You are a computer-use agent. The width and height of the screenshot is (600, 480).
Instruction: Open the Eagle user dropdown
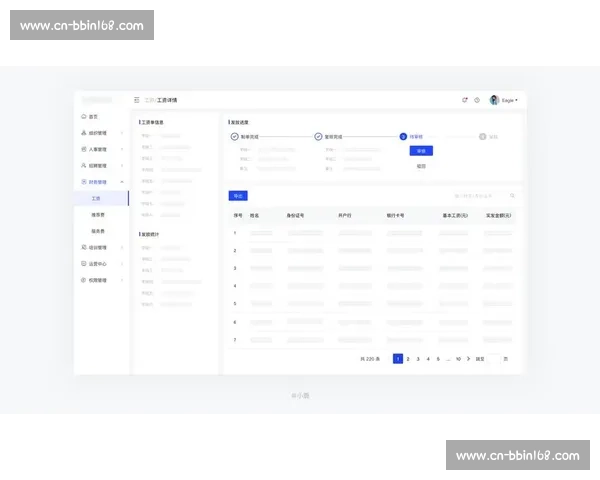coord(510,100)
